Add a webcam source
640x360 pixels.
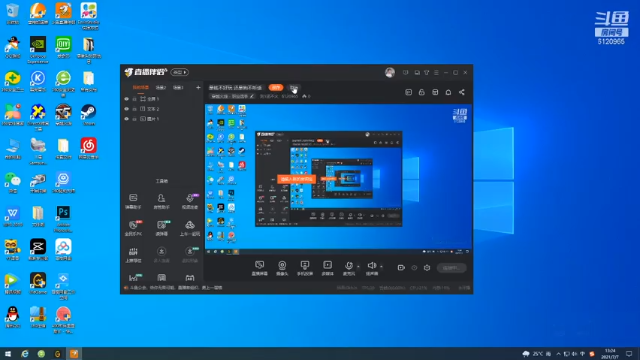(x=282, y=268)
